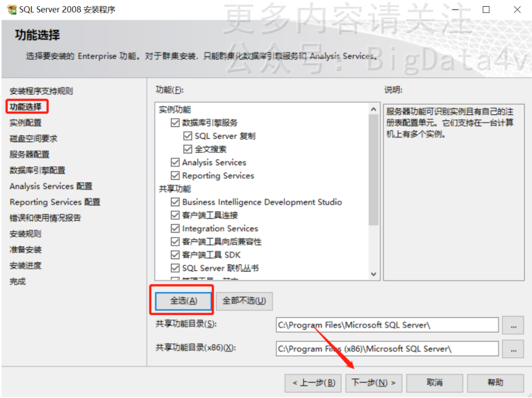Proceed with 下一步(N) button
This screenshot has height=398, width=532.
pyautogui.click(x=373, y=383)
